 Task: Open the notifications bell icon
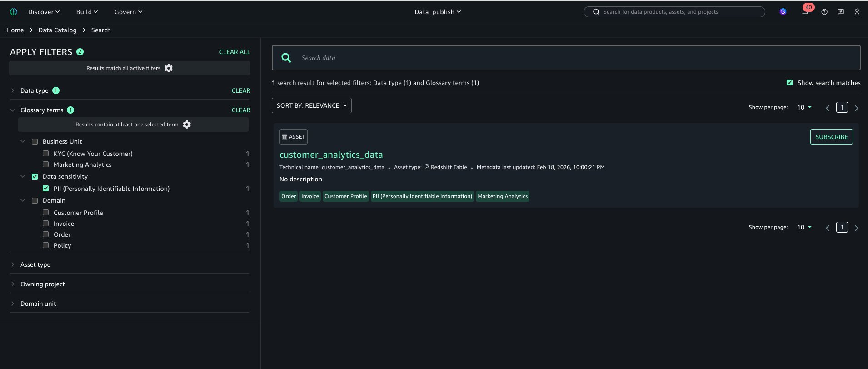tap(805, 12)
